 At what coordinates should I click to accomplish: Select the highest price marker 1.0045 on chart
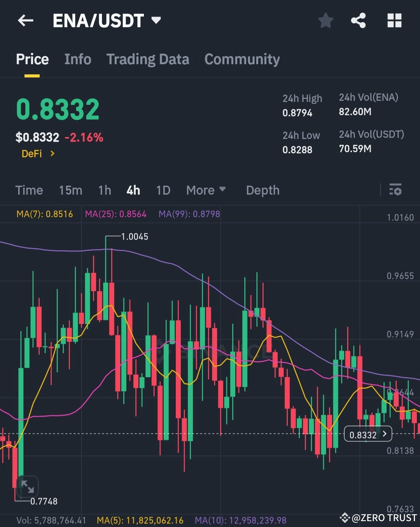(x=134, y=236)
